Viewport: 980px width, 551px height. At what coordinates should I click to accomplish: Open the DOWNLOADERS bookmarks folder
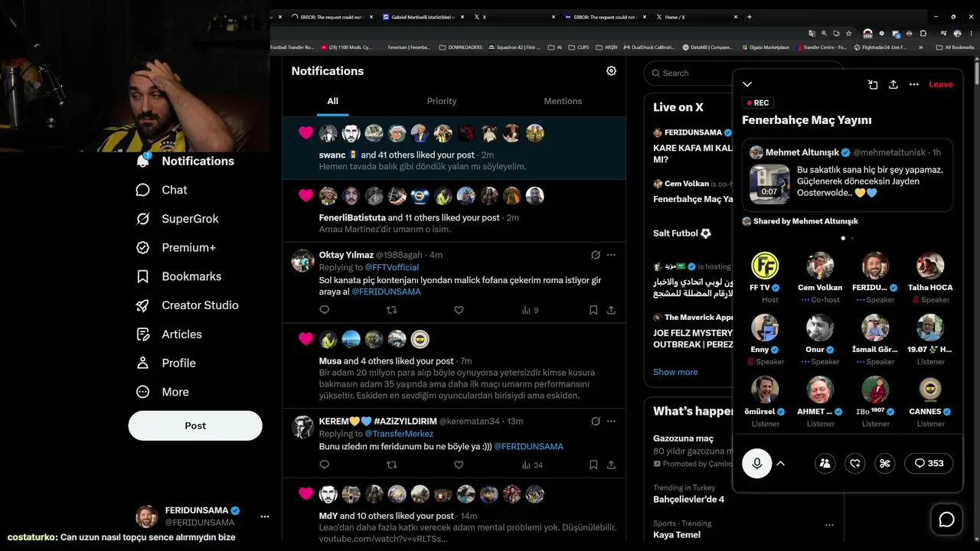461,47
